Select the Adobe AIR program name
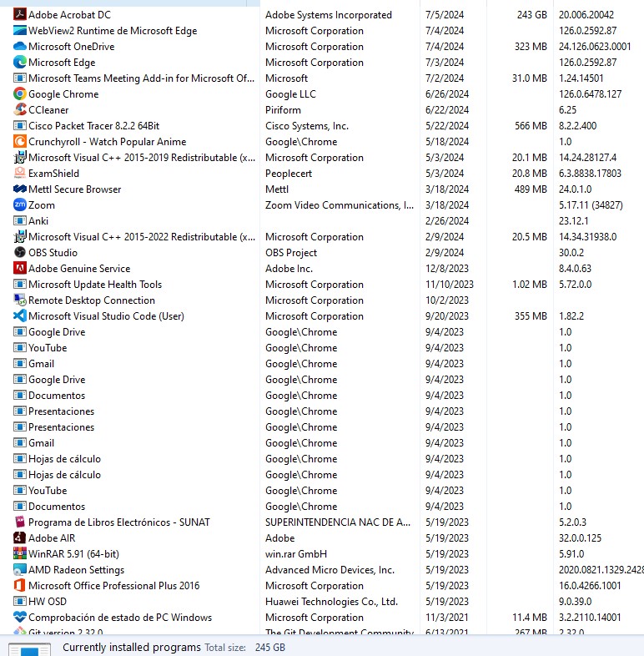 pyautogui.click(x=52, y=538)
